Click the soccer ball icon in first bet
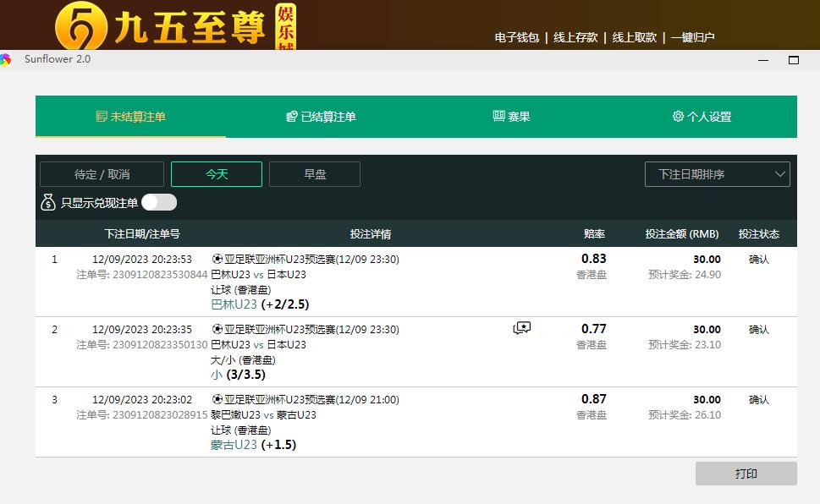Viewport: 820px width, 504px height. [217, 259]
